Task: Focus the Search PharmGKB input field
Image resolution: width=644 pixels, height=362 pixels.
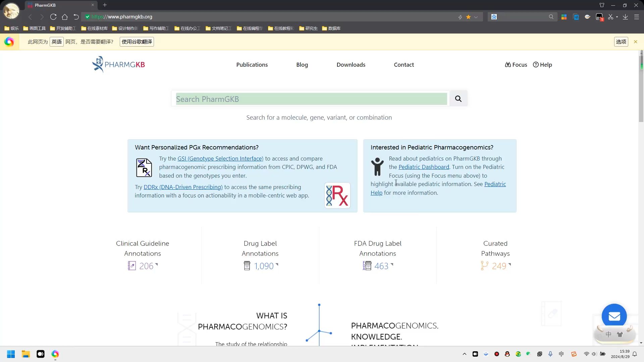Action: [x=311, y=99]
